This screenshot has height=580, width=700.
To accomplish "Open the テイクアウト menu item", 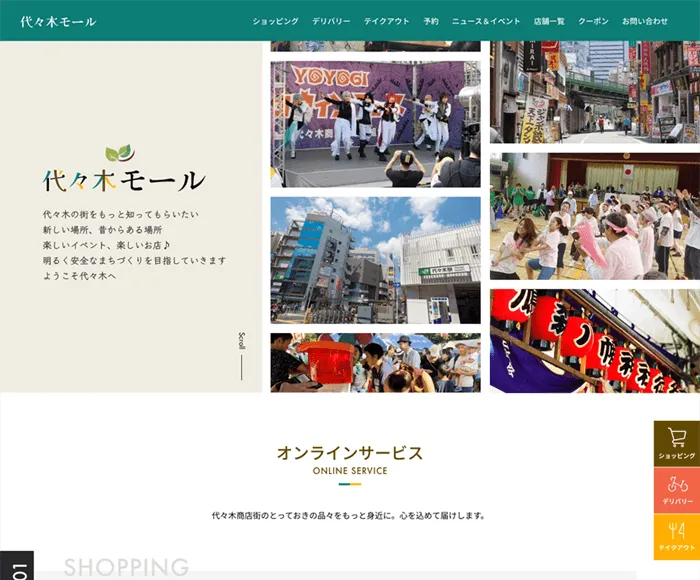I will [x=387, y=21].
